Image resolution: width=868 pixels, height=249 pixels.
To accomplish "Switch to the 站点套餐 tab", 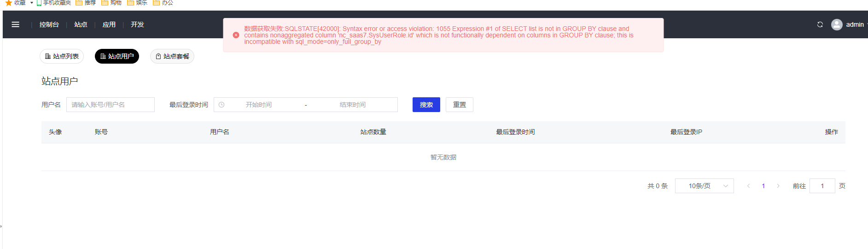I will click(x=172, y=56).
